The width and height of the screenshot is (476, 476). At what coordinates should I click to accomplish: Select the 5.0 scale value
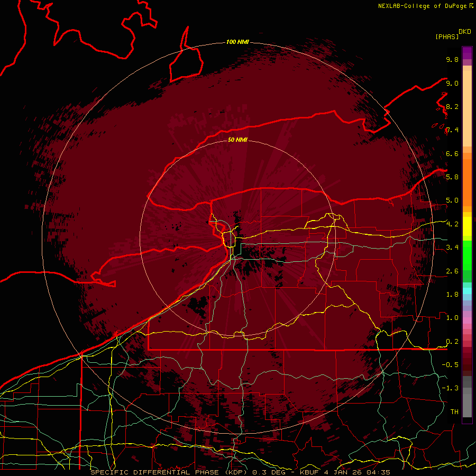(452, 200)
